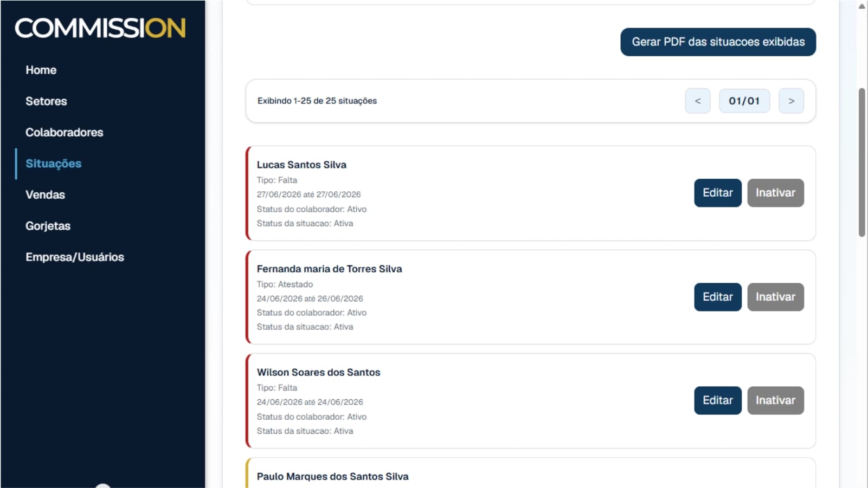Click Gerar PDF das situacoes exibidas

[x=718, y=42]
